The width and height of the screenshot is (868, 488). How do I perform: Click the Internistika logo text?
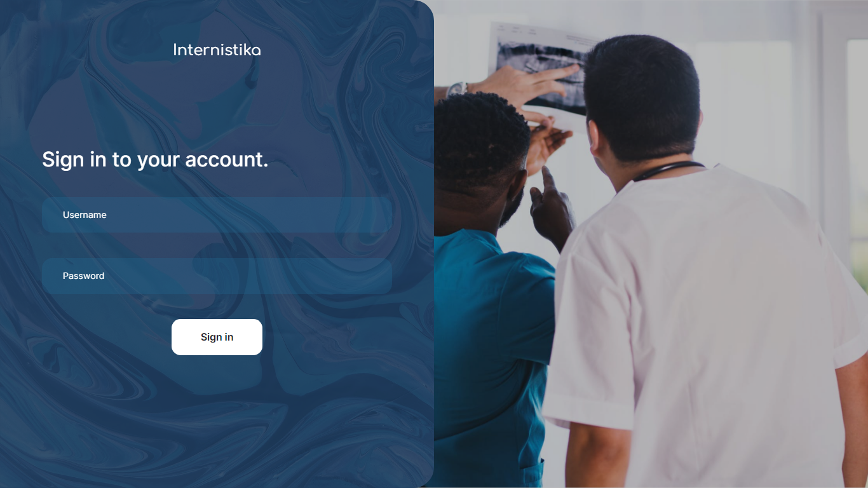(217, 50)
